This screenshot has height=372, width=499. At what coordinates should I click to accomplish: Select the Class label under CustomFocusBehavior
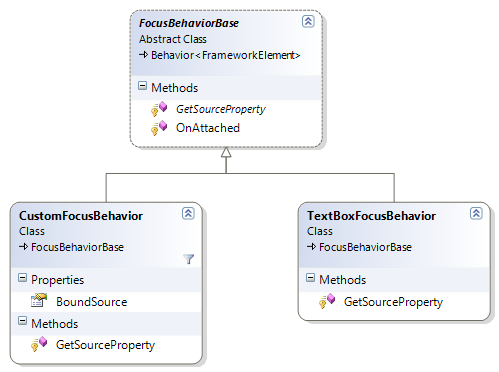point(32,231)
